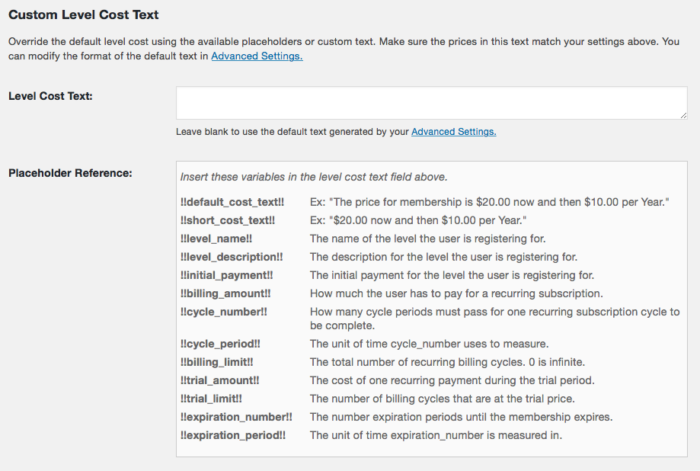
Task: Click the !!level_description!! placeholder
Action: click(232, 257)
